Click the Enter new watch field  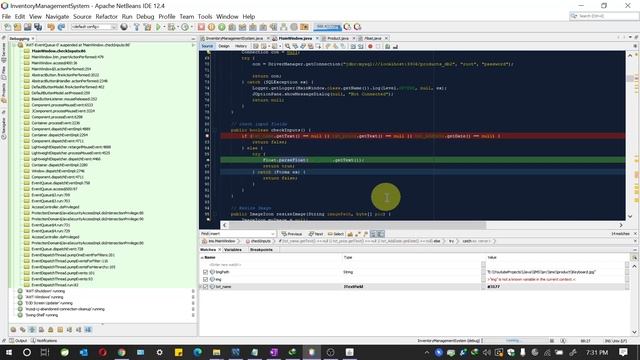coord(225,264)
